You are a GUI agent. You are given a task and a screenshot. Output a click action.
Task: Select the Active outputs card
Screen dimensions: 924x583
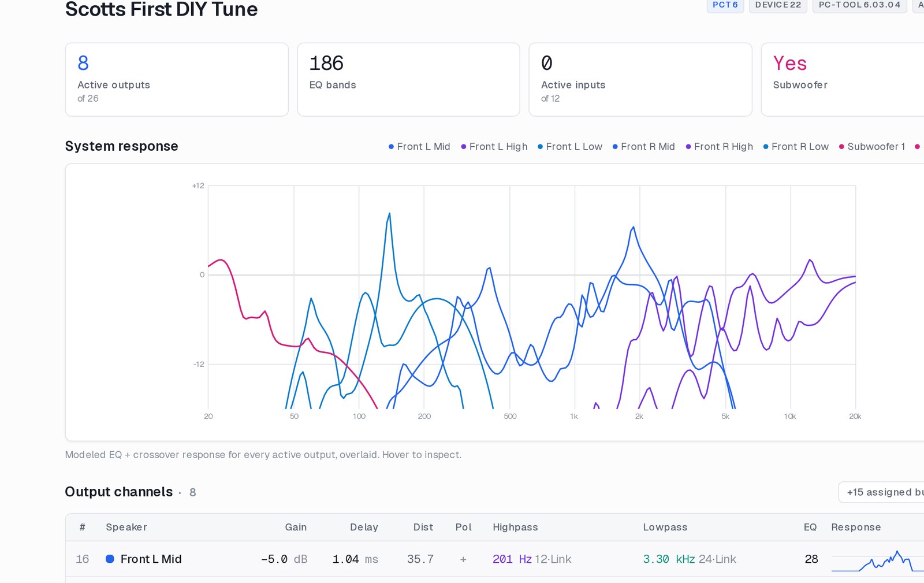(x=177, y=80)
